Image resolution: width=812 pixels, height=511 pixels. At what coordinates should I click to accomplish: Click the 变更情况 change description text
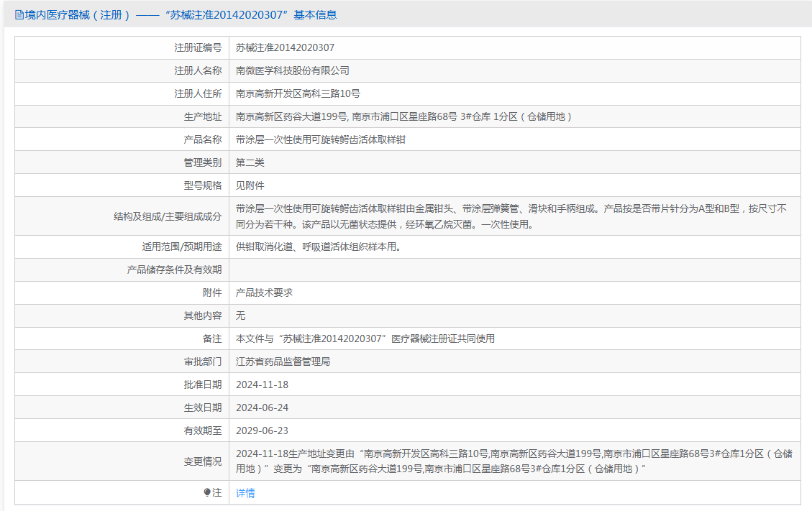[x=514, y=461]
